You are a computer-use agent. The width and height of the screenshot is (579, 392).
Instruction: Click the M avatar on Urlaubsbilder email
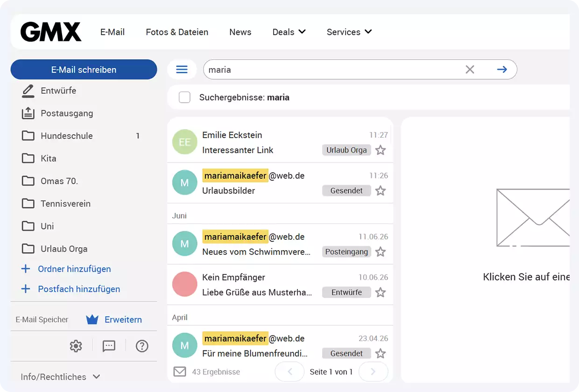tap(184, 182)
